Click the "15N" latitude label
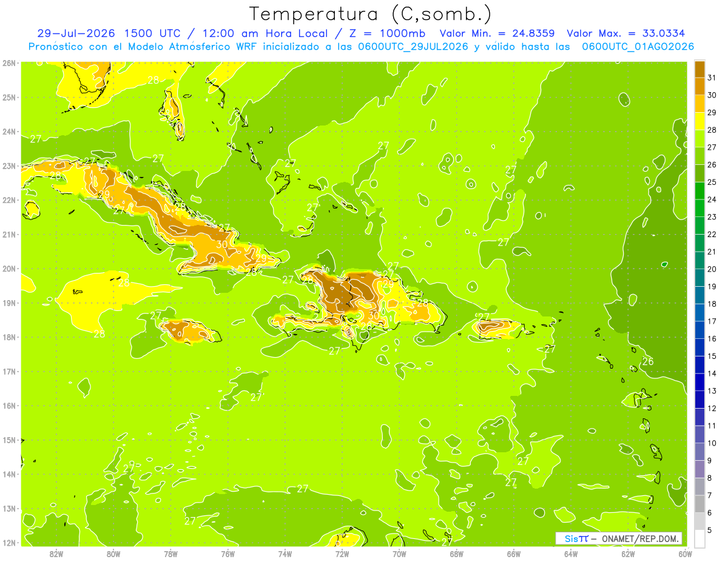Viewport: 728px width, 562px height. tap(9, 440)
